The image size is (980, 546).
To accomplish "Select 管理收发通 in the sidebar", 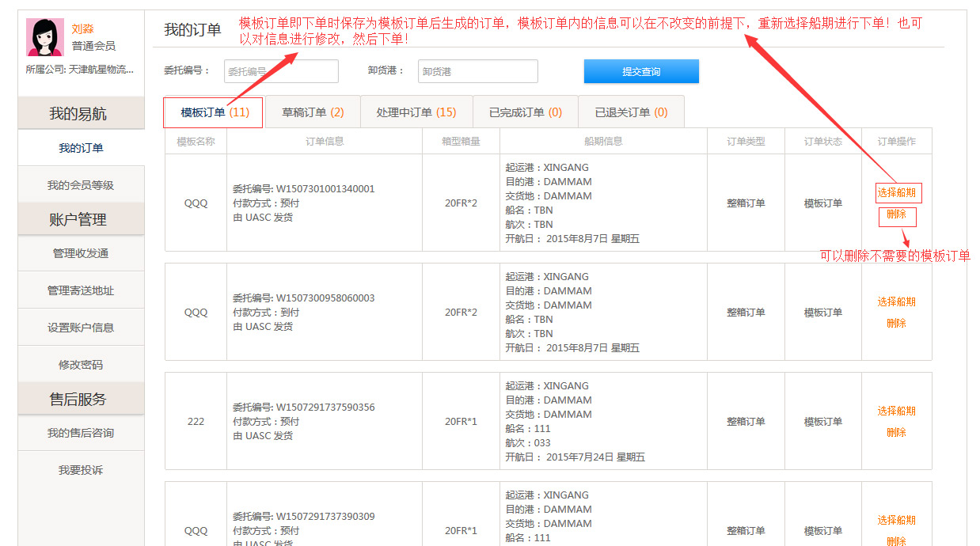I will (x=81, y=253).
